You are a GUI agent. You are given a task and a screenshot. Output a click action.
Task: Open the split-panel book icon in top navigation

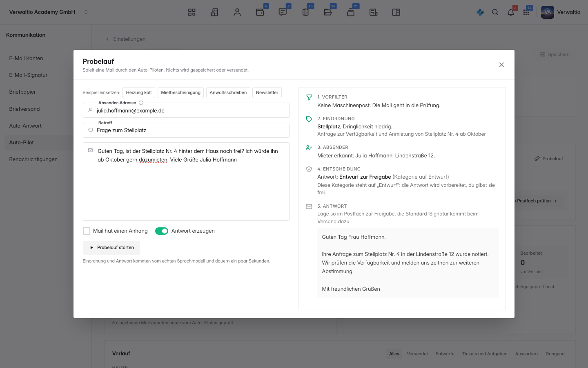[x=396, y=12]
